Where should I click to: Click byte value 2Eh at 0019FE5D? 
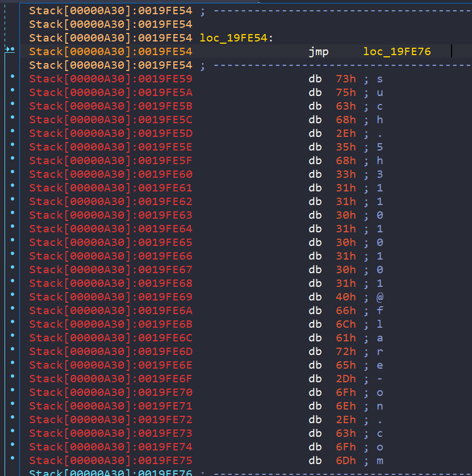[x=346, y=133]
